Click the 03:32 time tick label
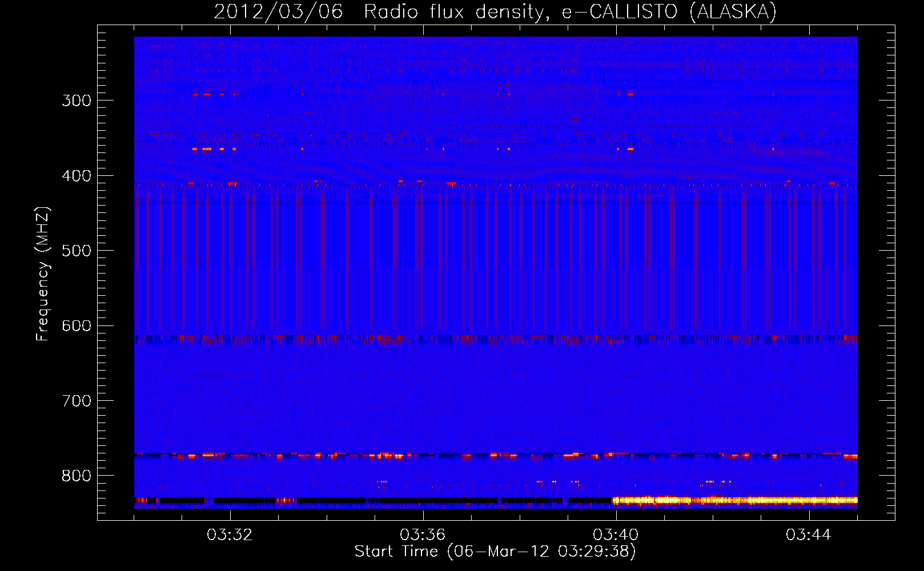The width and height of the screenshot is (924, 571). coord(230,535)
